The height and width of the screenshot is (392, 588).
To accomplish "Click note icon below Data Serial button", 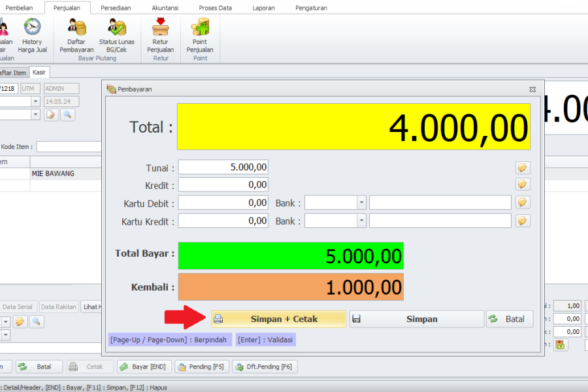I will tap(20, 321).
